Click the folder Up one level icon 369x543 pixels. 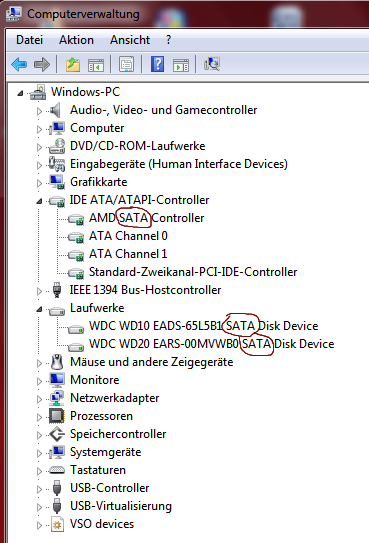click(73, 64)
